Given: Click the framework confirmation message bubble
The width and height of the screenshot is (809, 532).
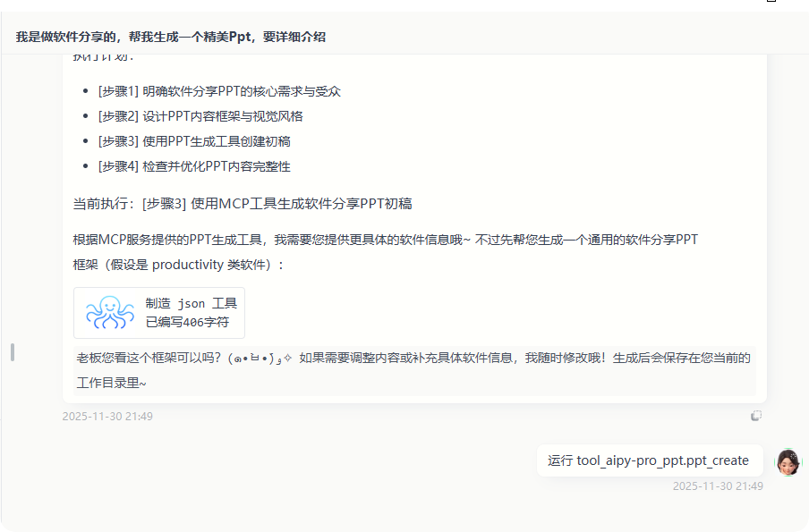Looking at the screenshot, I should click(x=413, y=370).
